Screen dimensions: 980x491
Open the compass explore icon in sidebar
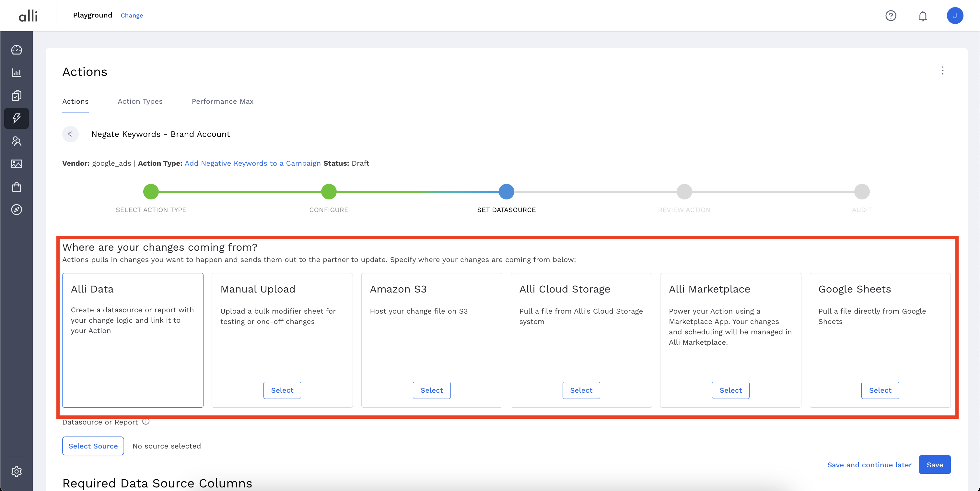16,210
